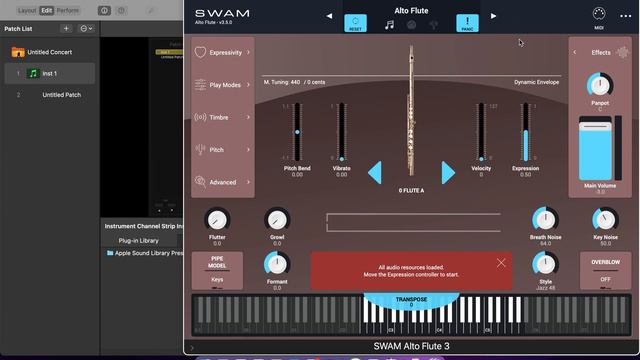Image resolution: width=640 pixels, height=360 pixels.
Task: Click the Formant knob
Action: (277, 264)
